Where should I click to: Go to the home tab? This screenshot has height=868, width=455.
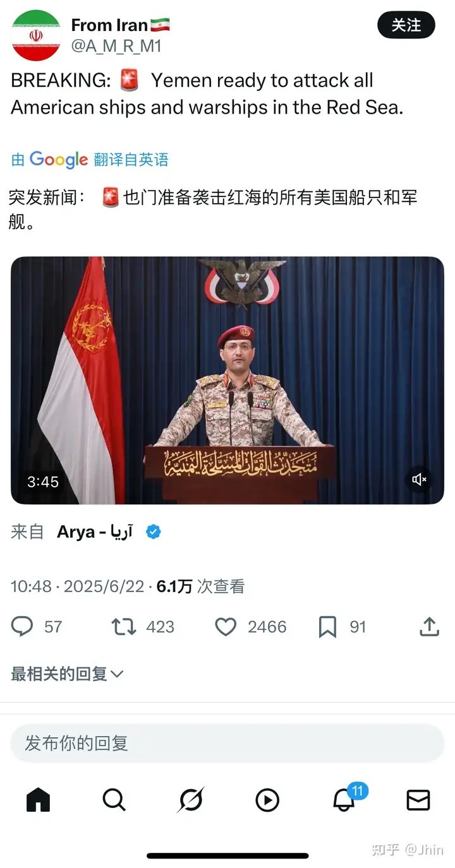tap(38, 800)
